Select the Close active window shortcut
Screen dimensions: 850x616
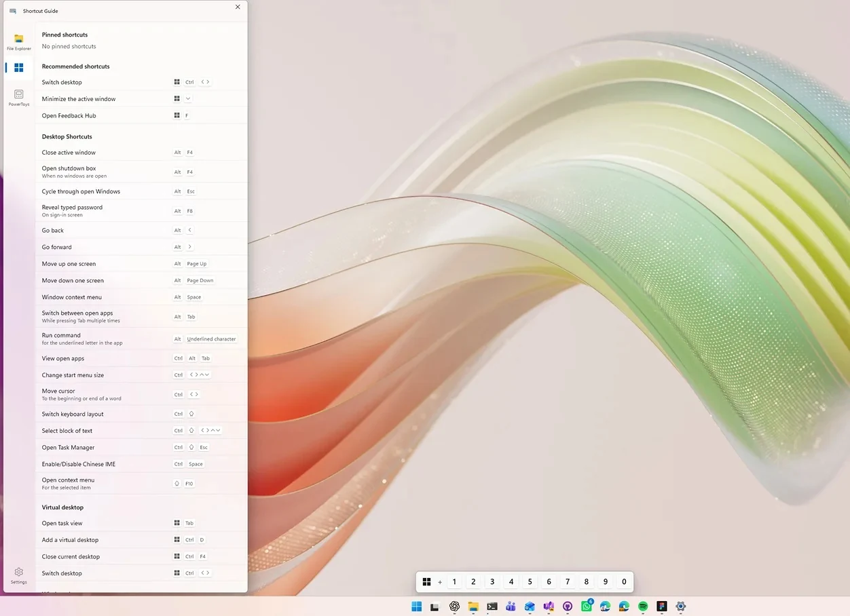(141, 153)
